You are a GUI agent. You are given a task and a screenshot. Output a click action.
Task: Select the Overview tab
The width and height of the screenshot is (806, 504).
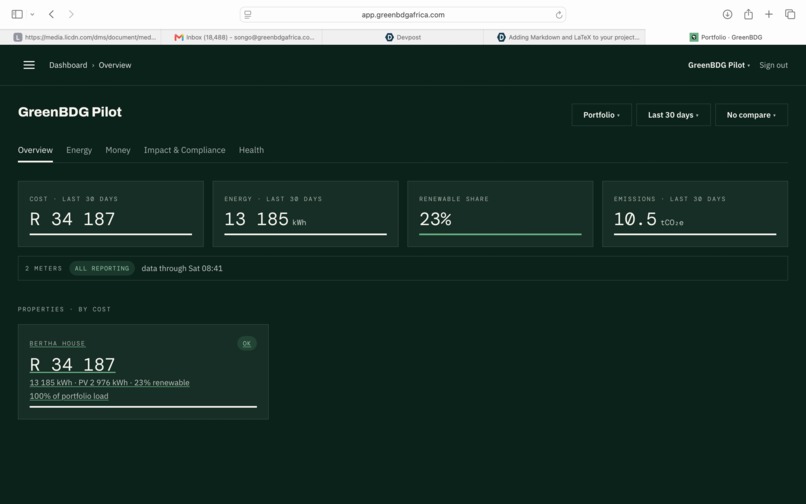coord(35,150)
